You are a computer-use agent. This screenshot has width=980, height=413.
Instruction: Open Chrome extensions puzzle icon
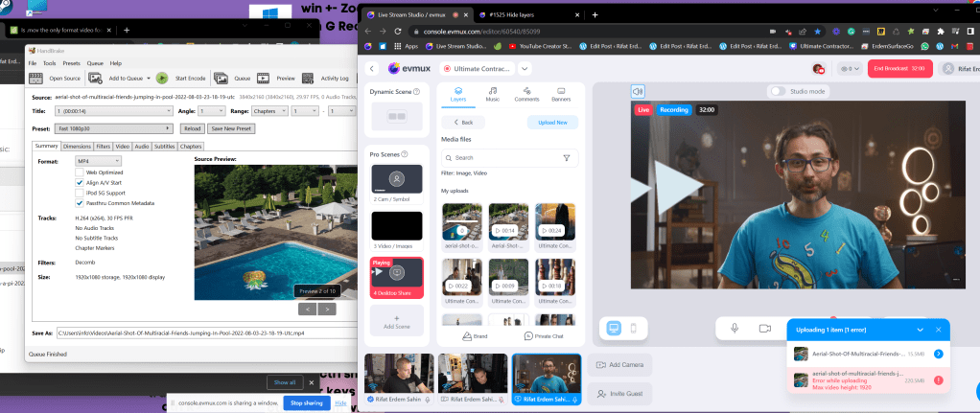(941, 31)
